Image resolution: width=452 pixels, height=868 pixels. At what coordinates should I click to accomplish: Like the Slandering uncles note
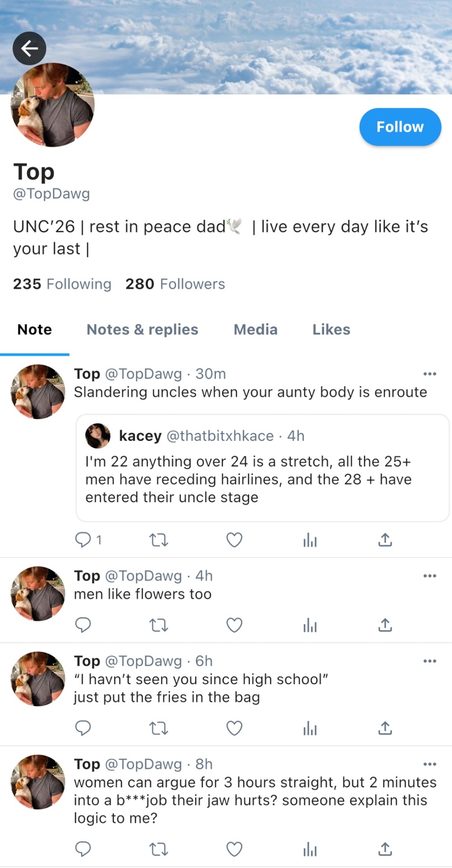coord(234,539)
